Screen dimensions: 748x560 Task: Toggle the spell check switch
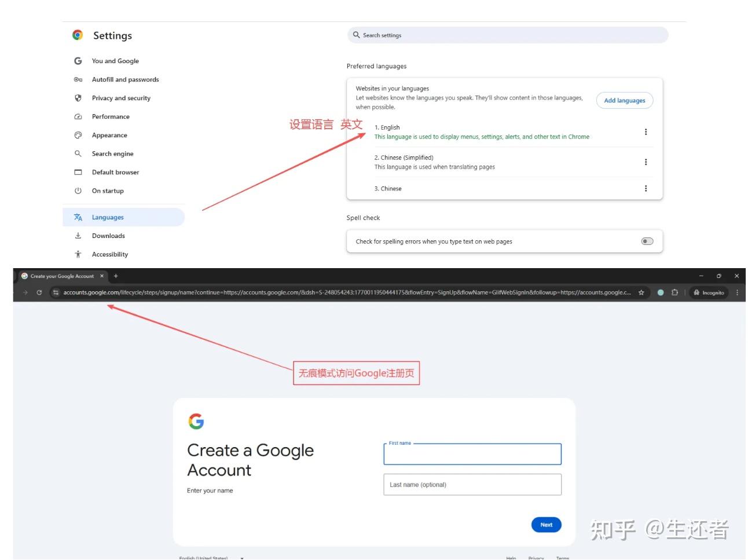[x=647, y=241]
